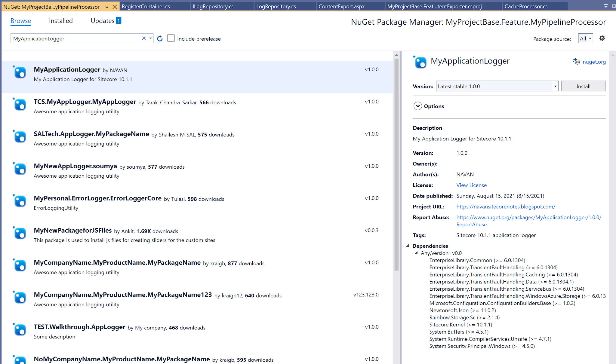Click System.Buffers dependency entry
616x364 pixels.
click(x=459, y=332)
